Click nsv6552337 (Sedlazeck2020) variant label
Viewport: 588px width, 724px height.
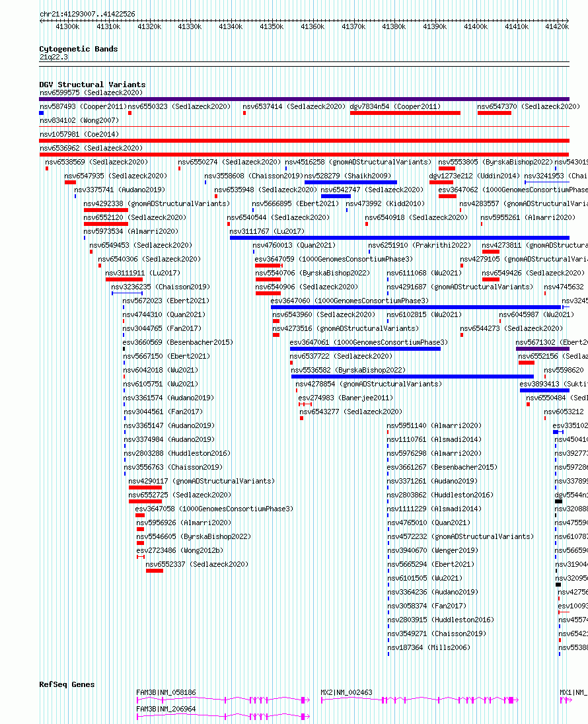click(x=198, y=563)
